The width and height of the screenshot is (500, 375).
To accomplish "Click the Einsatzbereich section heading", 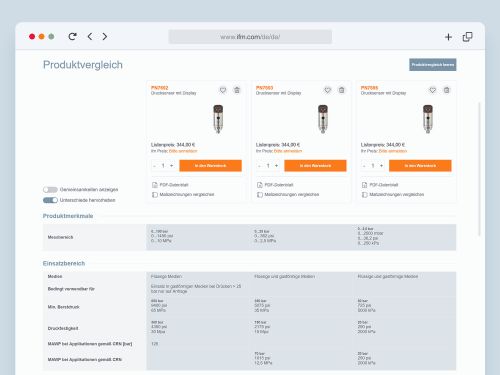I will (64, 263).
